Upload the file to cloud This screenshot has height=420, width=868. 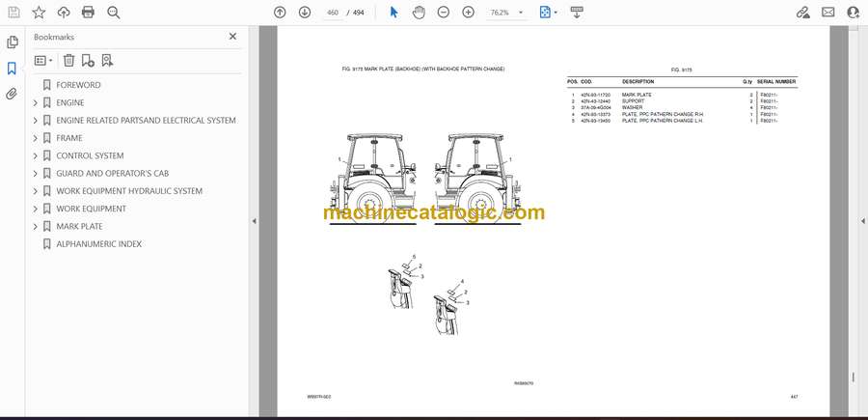coord(64,13)
